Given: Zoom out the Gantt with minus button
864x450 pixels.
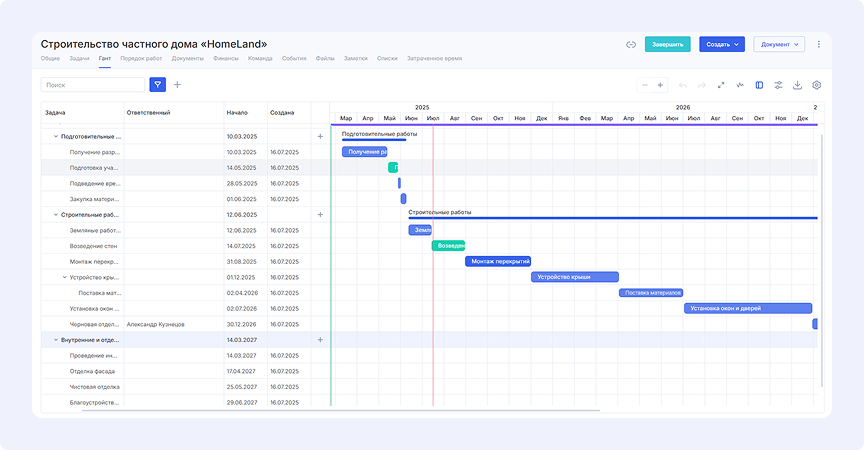Looking at the screenshot, I should coord(645,85).
